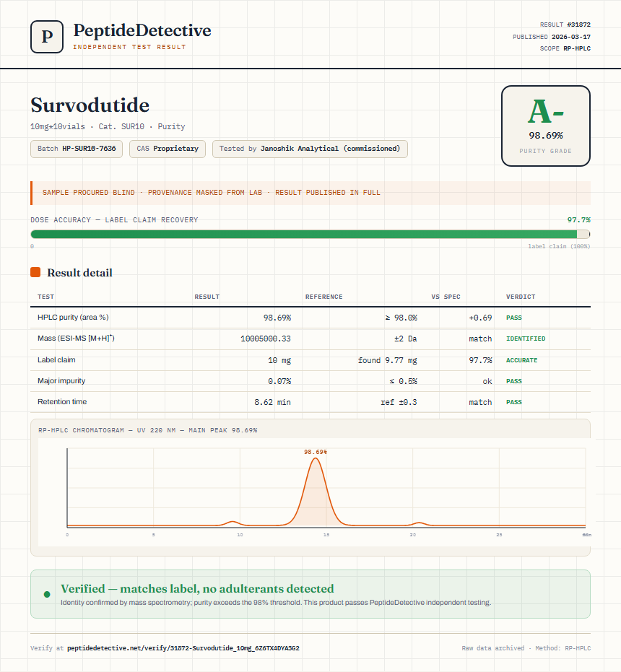This screenshot has height=672, width=621.
Task: Click the PeptideDetective site title
Action: [142, 30]
